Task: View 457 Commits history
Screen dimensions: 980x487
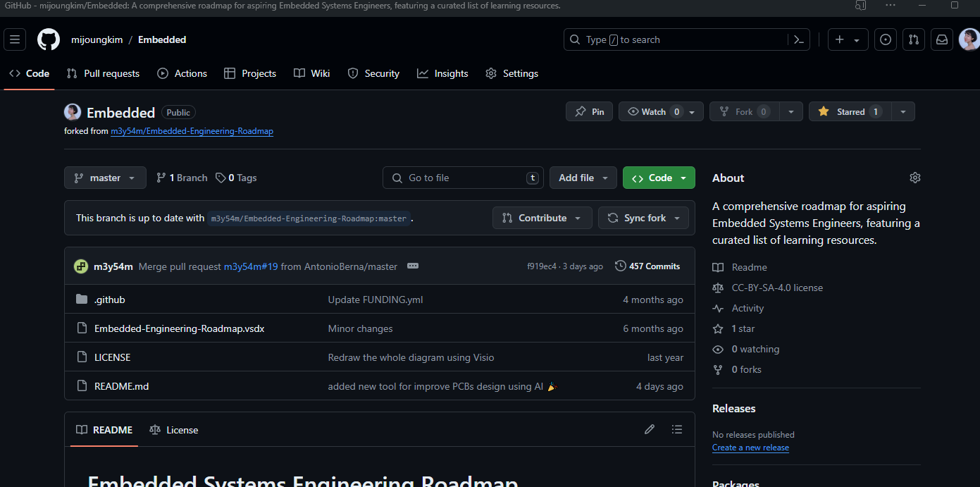Action: 647,266
